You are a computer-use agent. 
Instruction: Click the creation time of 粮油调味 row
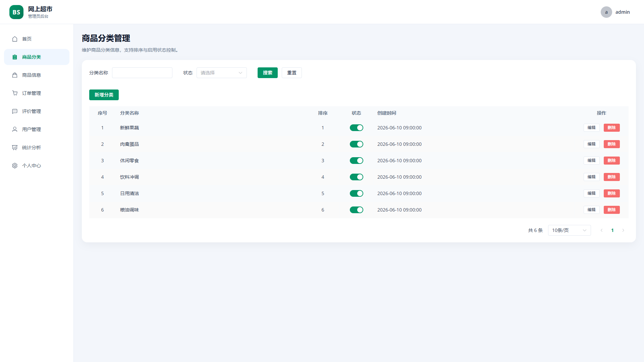[399, 210]
